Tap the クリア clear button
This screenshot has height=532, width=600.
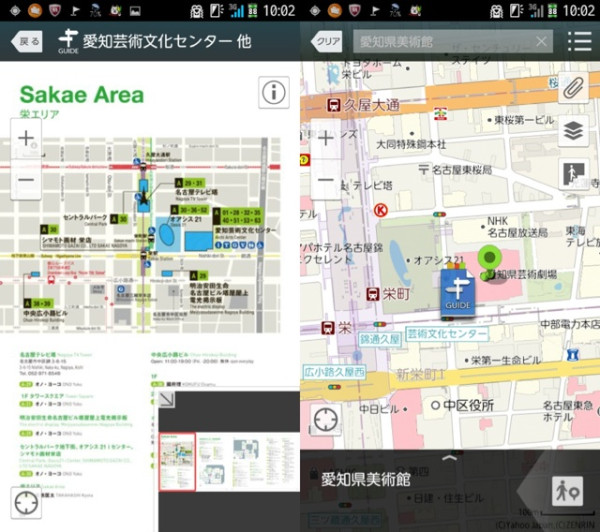(326, 41)
